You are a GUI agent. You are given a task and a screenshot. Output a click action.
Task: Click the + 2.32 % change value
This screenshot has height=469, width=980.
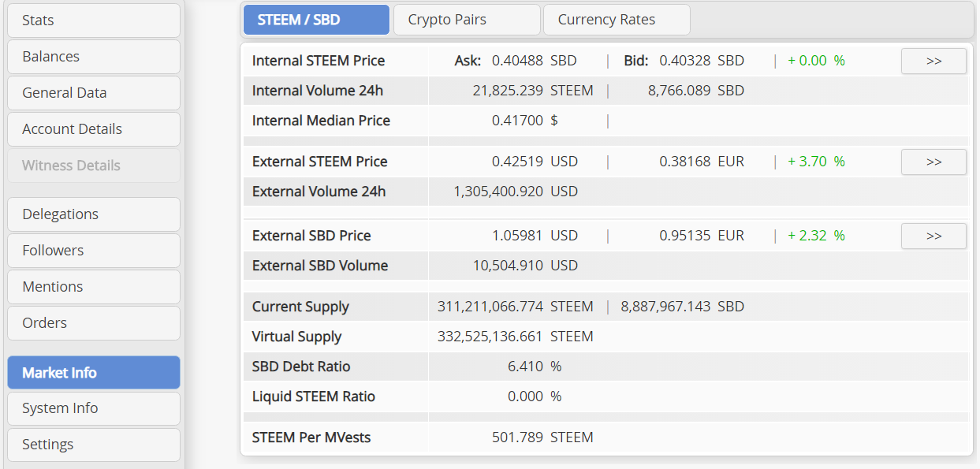(x=816, y=236)
